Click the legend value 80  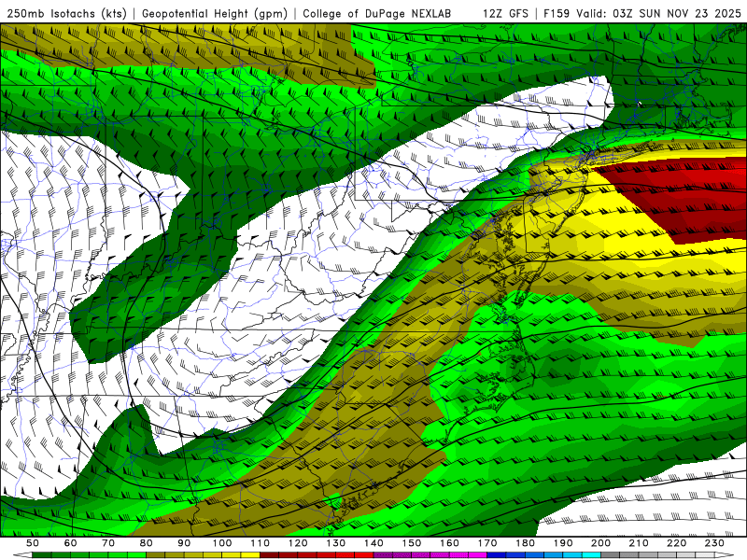click(147, 543)
